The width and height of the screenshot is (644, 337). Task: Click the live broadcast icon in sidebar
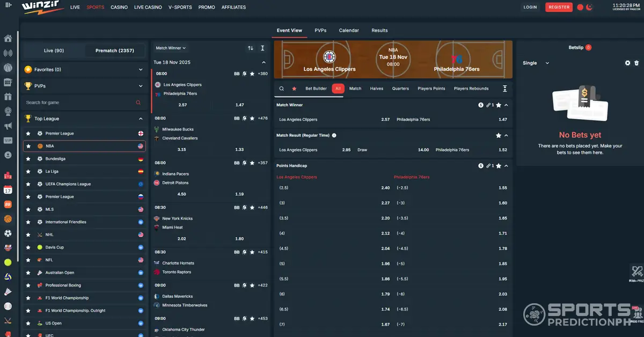point(8,53)
